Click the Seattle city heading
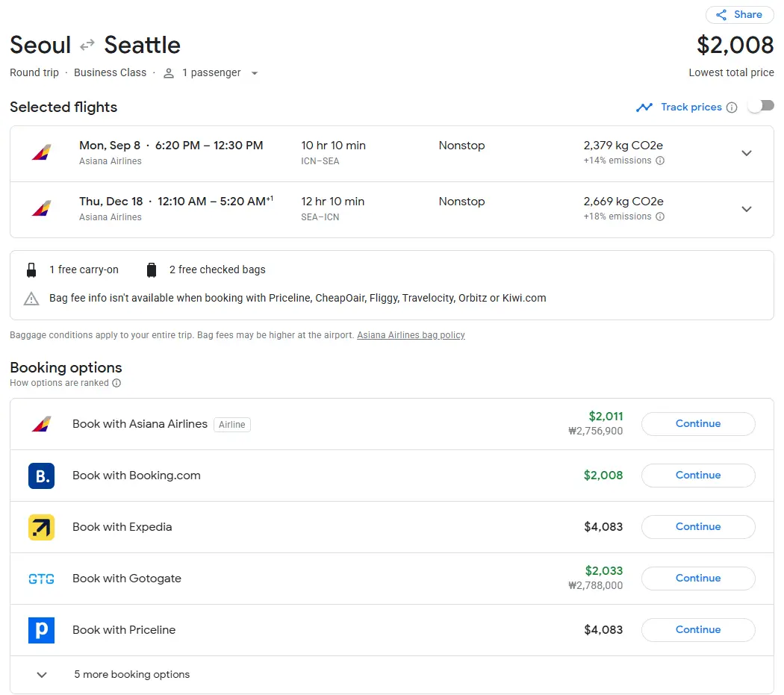Viewport: 784px width, 695px height. 142,45
